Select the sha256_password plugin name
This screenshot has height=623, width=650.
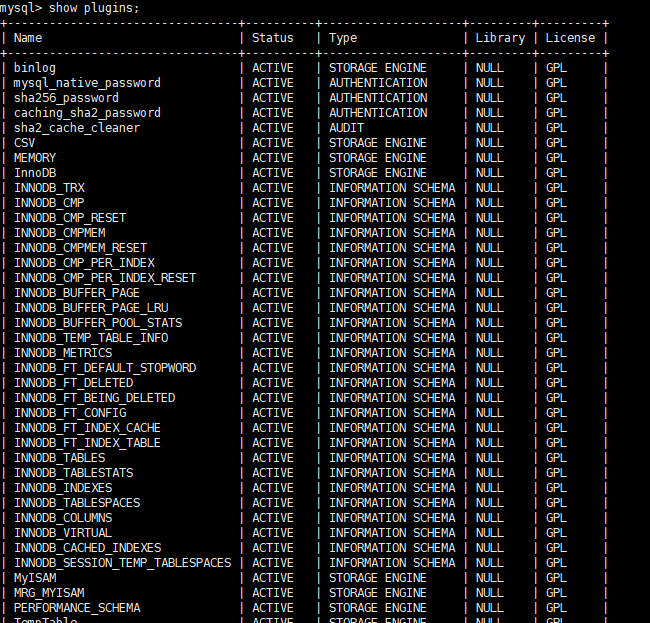(66, 98)
